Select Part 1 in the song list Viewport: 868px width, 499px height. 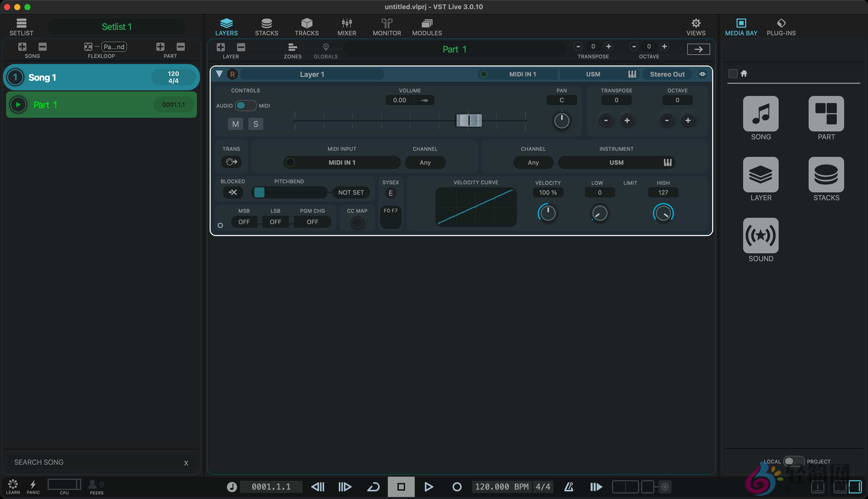pos(101,105)
